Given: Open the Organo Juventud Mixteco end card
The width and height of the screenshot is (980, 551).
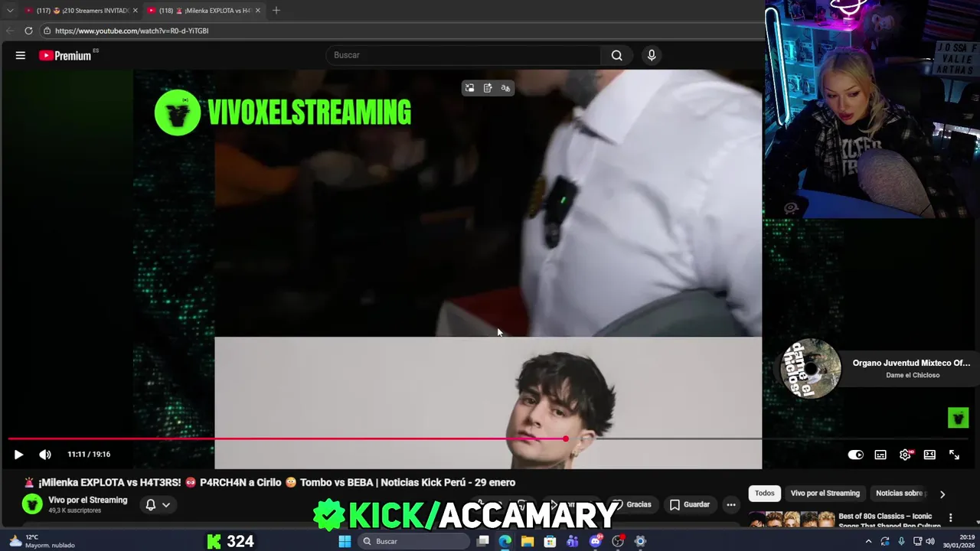Looking at the screenshot, I should click(x=876, y=368).
